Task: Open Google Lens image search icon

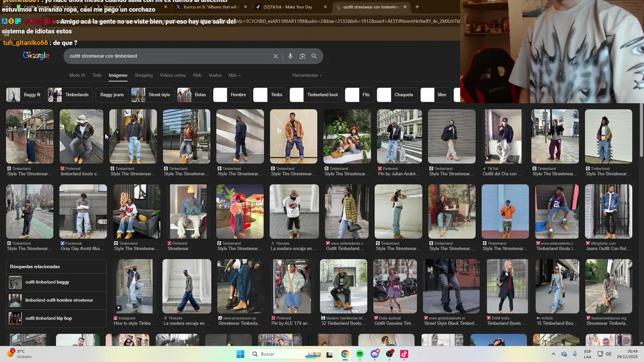Action: pyautogui.click(x=302, y=56)
